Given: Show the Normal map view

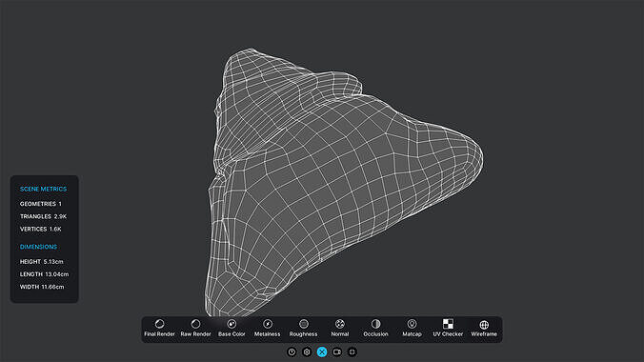Looking at the screenshot, I should 340,329.
